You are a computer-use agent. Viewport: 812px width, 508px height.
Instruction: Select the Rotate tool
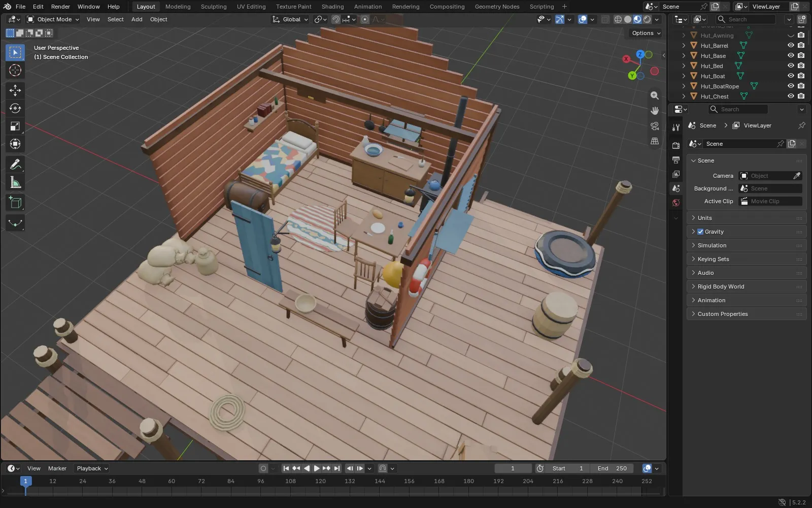pos(15,108)
